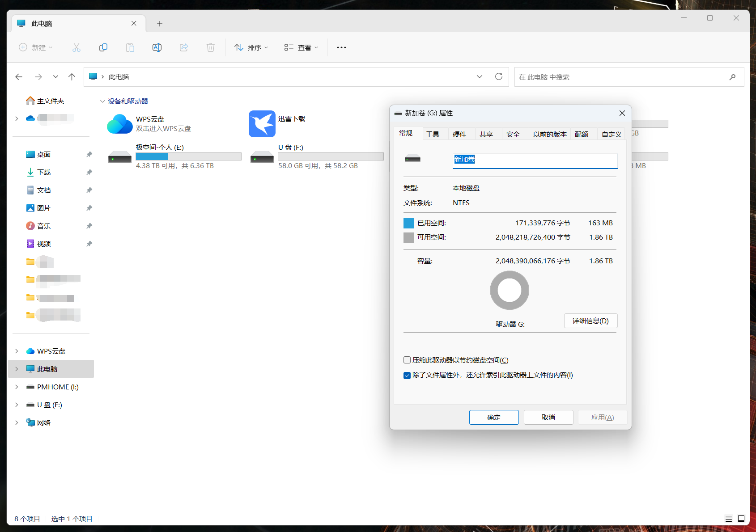Screen dimensions: 756x532
Task: Enable compress this drive checkbox
Action: tap(407, 360)
